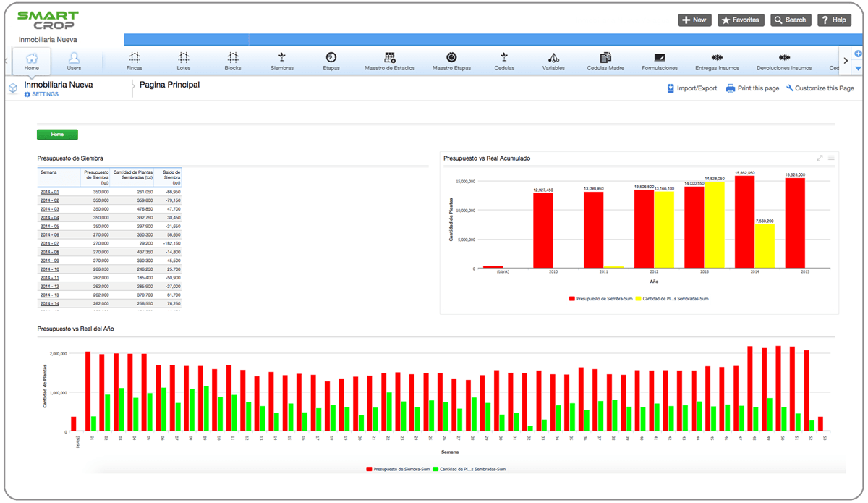Screen dimensions: 868x503
Task: Switch to the Home tab
Action: pos(31,61)
